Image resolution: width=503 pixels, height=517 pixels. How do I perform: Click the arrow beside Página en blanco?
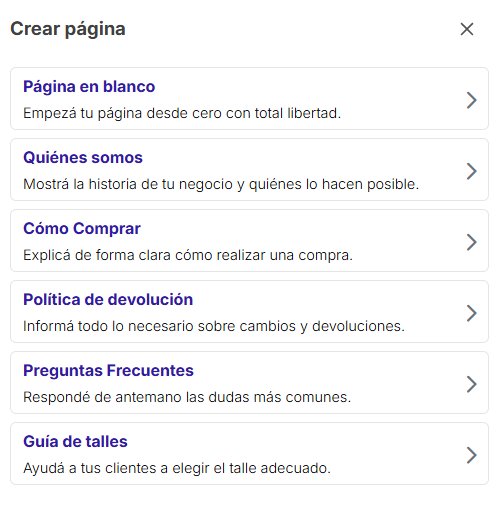tap(471, 100)
